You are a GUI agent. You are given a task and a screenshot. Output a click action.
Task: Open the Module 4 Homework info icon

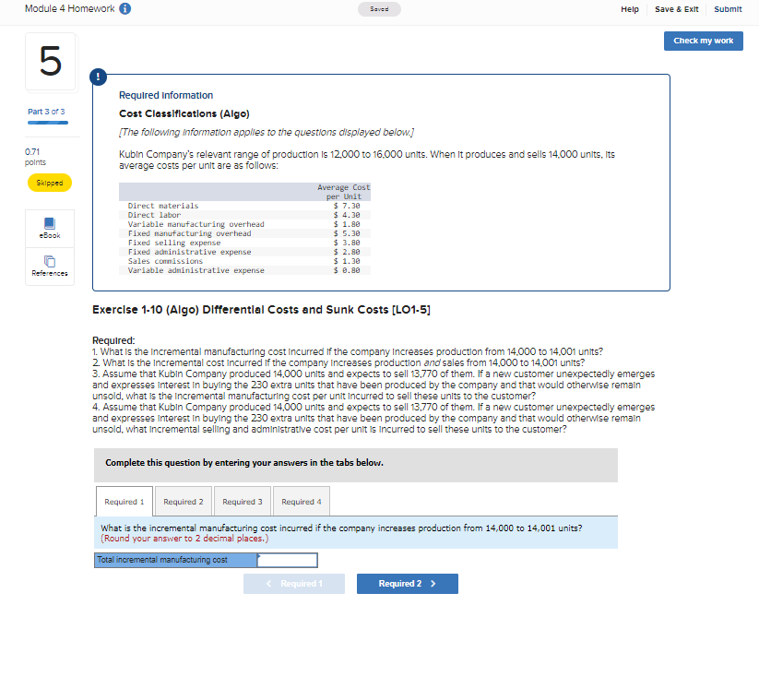(x=125, y=8)
